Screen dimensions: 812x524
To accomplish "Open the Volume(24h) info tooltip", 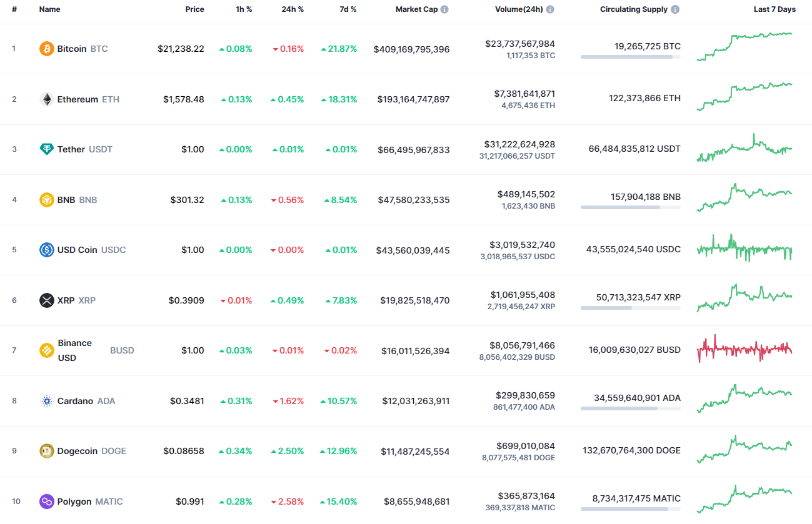I will coord(549,9).
